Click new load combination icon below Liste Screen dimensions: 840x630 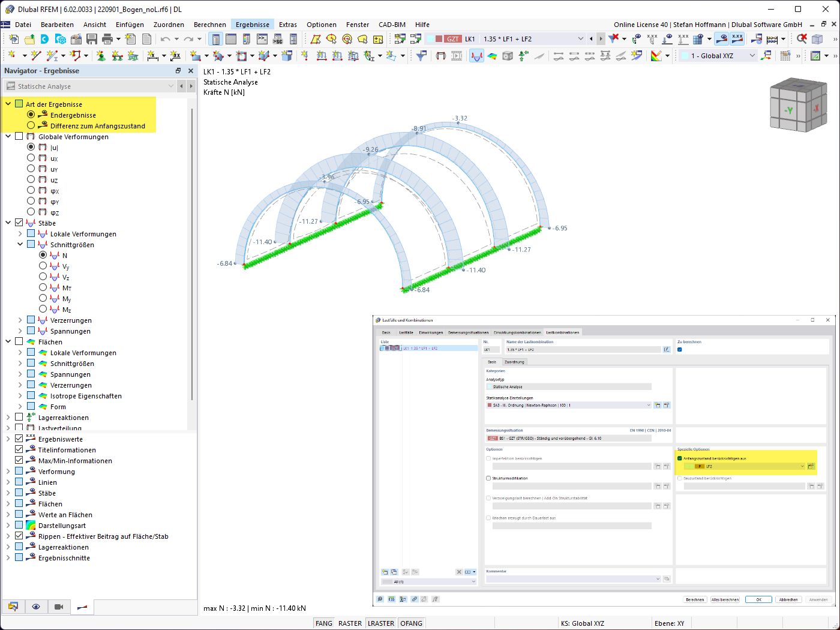(x=385, y=572)
